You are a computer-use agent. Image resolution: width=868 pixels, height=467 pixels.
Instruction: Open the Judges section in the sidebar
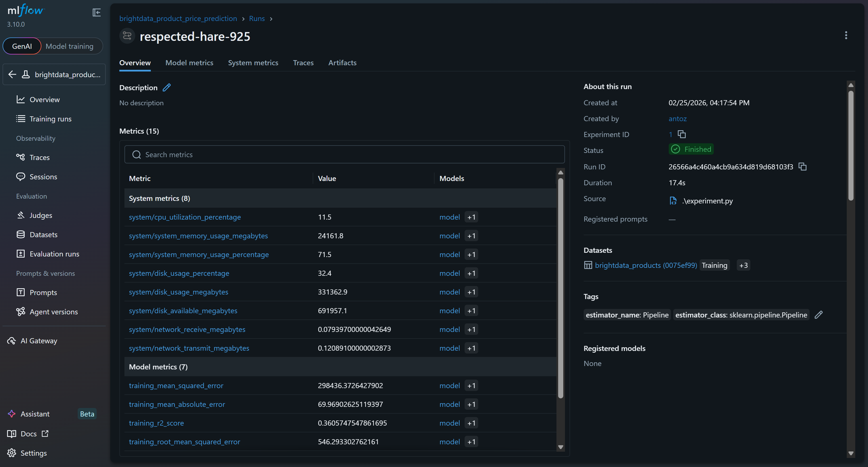[x=41, y=215]
